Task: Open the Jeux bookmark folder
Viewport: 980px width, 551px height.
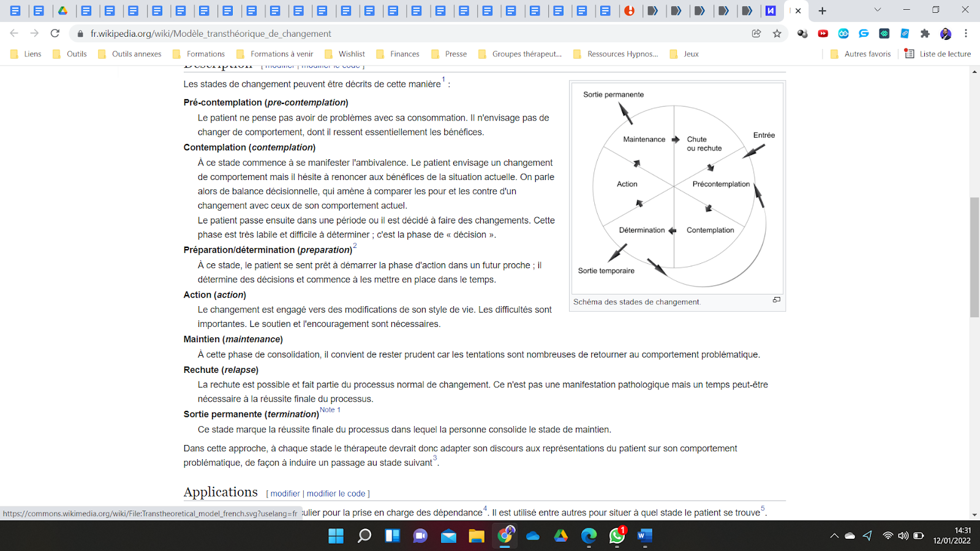Action: point(684,54)
